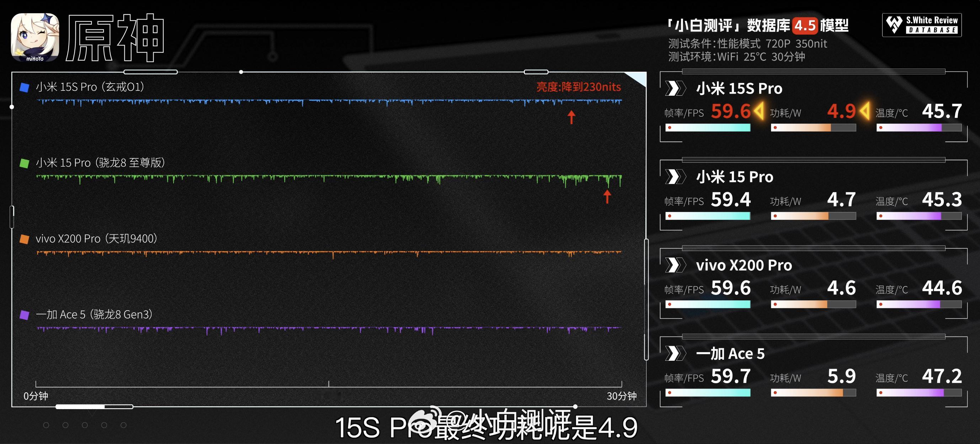Click the 59.6 FPS value of vivo X200 Pro
Screen dimensions: 980x444
coord(731,288)
